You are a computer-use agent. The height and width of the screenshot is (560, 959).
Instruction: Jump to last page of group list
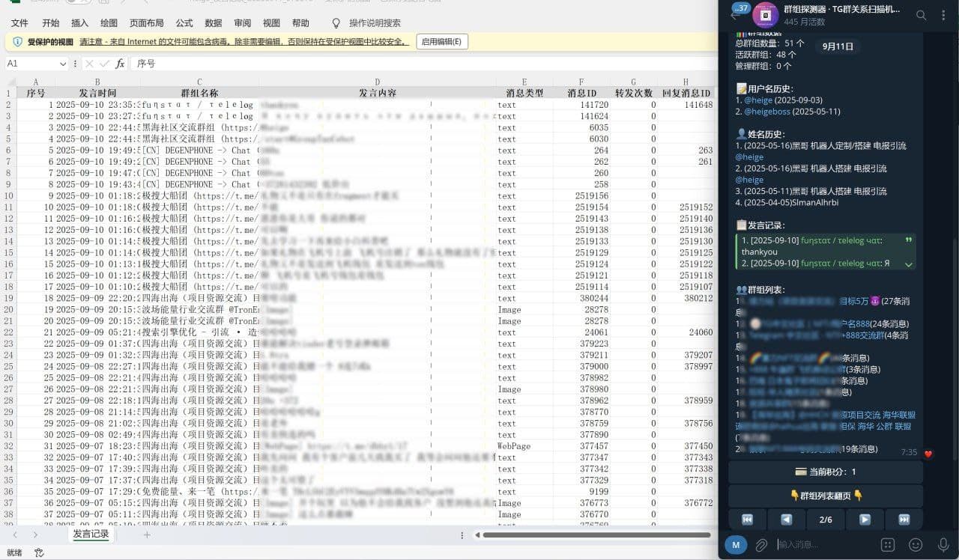pyautogui.click(x=904, y=520)
